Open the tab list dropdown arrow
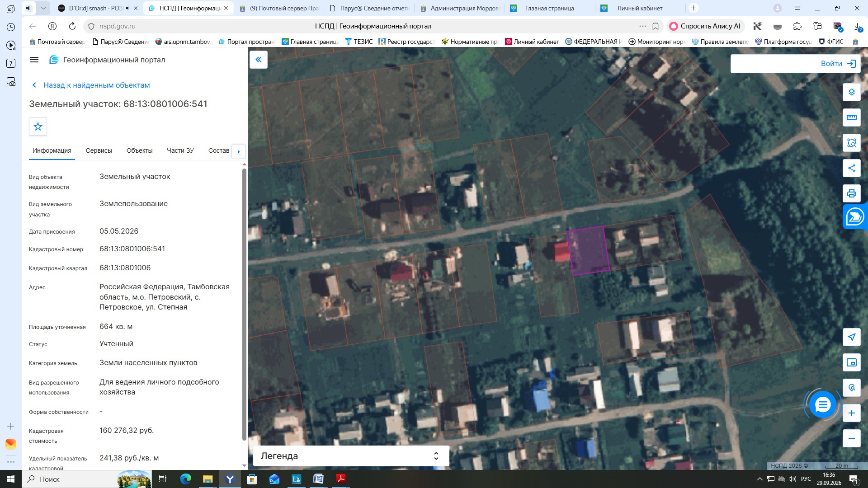This screenshot has height=488, width=868. [x=43, y=8]
